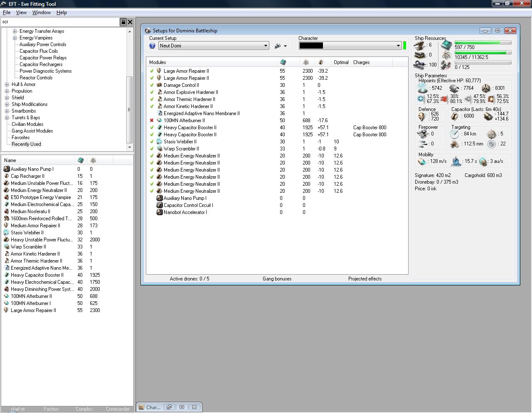The image size is (532, 413).
Task: Sort fitted items by the Modules column header
Action: coord(212,62)
